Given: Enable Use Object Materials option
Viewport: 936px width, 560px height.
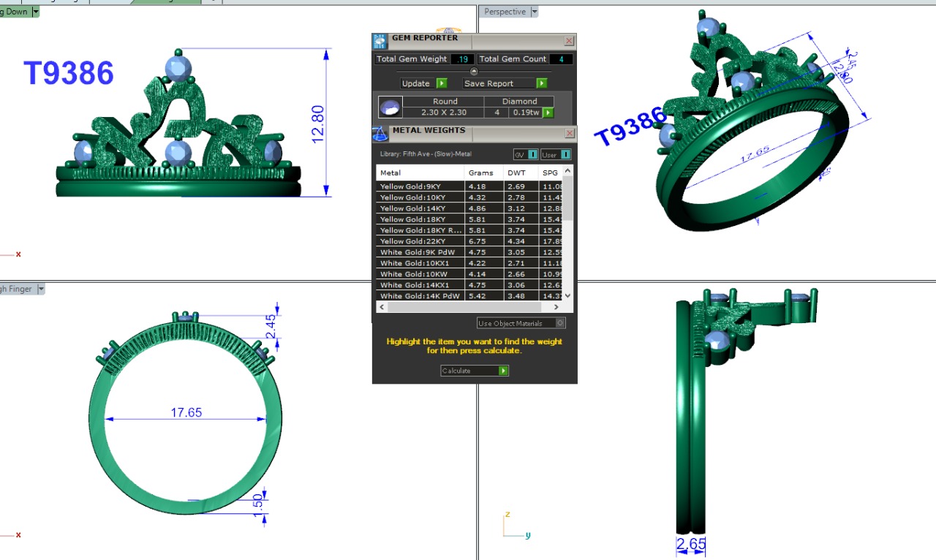Looking at the screenshot, I should pos(559,323).
